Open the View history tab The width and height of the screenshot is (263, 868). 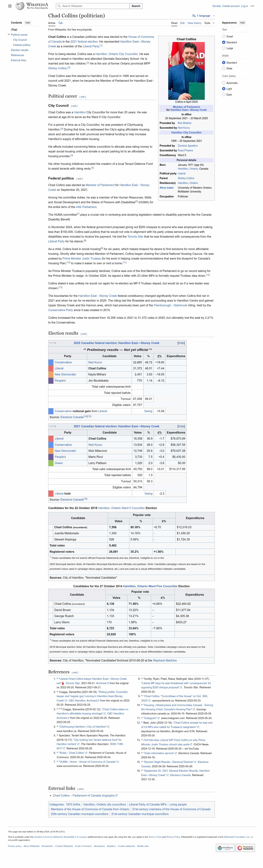[x=194, y=23]
